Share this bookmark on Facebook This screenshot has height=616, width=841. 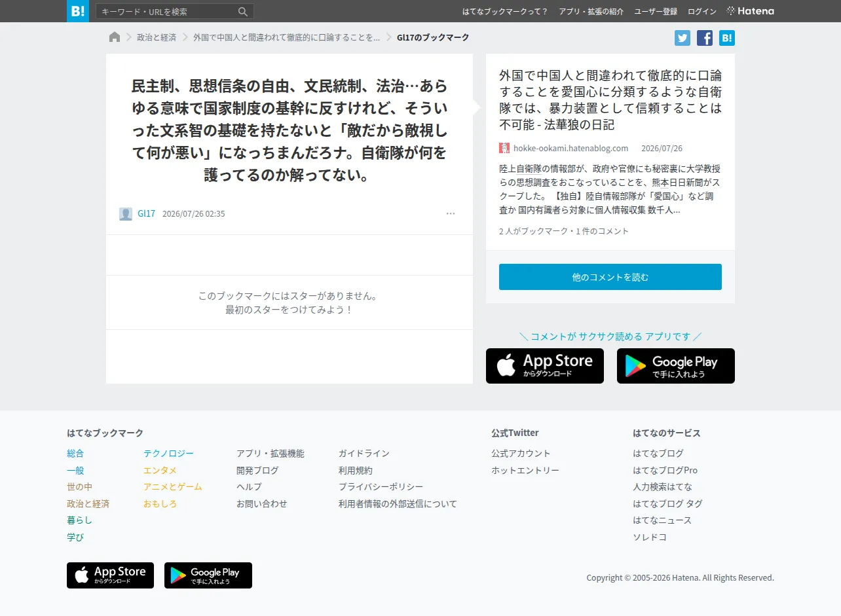(705, 38)
